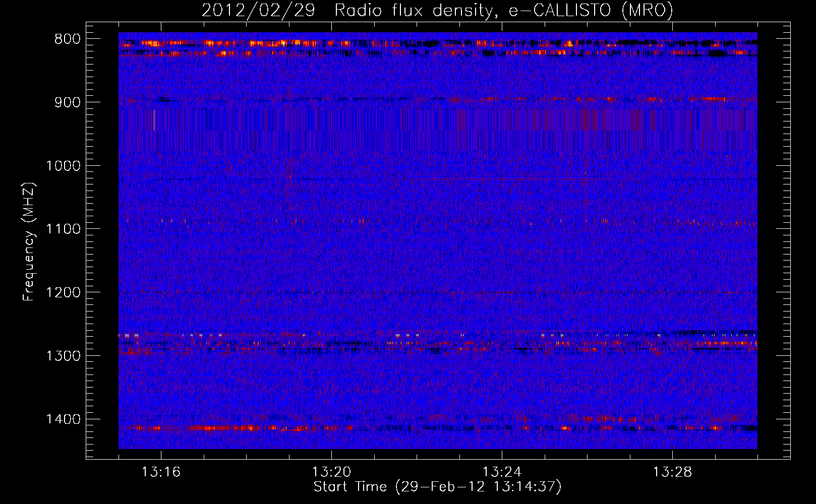Image resolution: width=816 pixels, height=504 pixels.
Task: Click the 13:24 time tick label
Action: [502, 472]
